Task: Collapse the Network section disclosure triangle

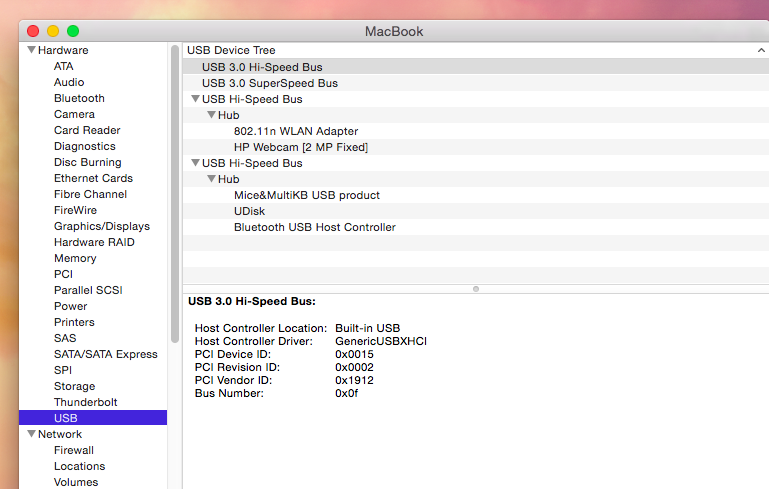Action: (x=32, y=434)
